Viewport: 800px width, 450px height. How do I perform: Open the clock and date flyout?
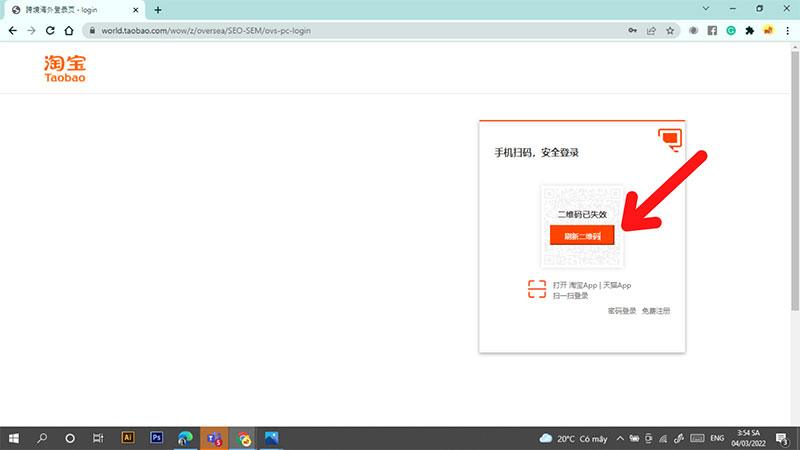[748, 438]
